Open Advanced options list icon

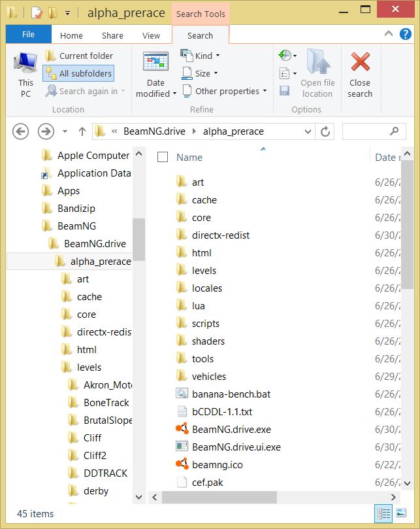tap(287, 73)
